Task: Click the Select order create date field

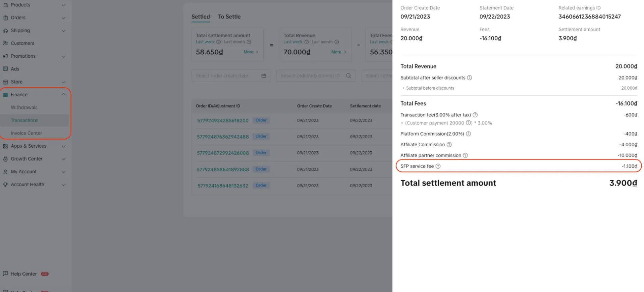Action: coord(231,76)
